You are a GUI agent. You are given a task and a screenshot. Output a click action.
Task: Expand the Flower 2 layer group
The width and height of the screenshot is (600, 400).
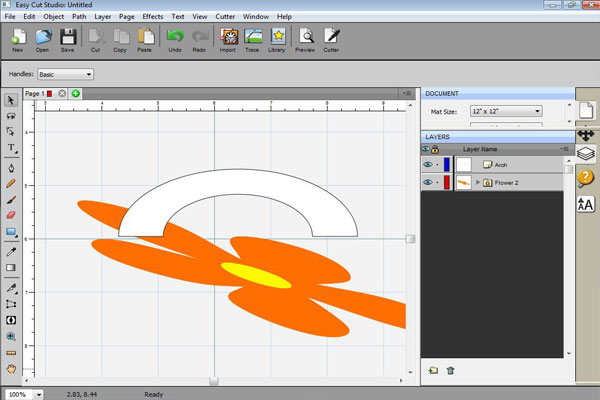click(x=477, y=183)
